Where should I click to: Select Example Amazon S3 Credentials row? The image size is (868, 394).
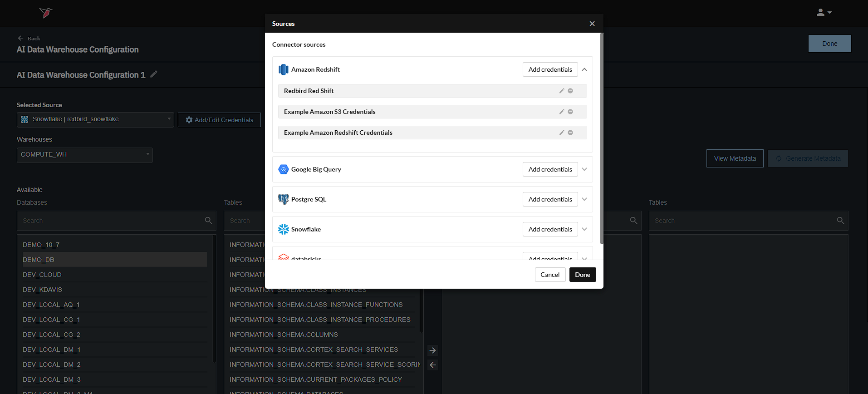pos(432,112)
